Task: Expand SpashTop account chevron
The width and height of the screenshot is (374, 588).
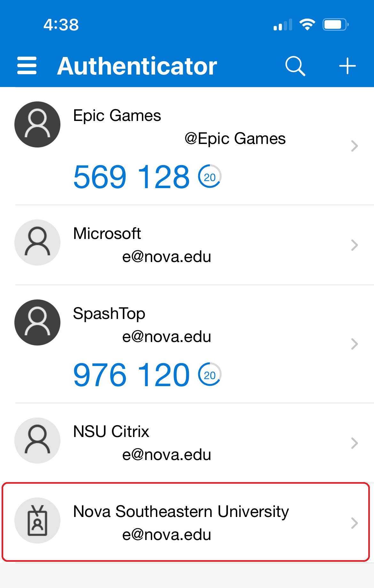Action: coord(354,344)
